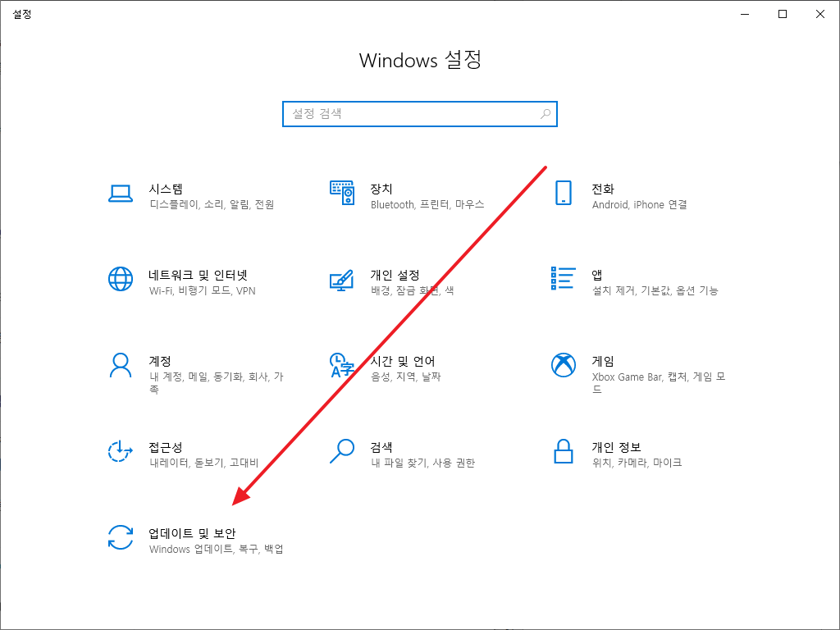
Task: Click the 개인 설정 paintbrush icon
Action: click(x=342, y=280)
